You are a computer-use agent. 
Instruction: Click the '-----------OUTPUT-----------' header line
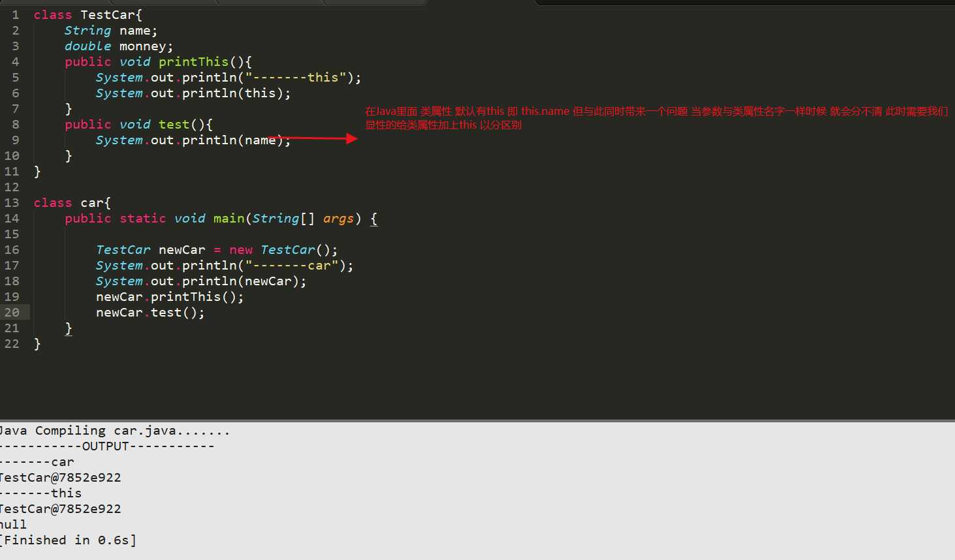point(106,446)
